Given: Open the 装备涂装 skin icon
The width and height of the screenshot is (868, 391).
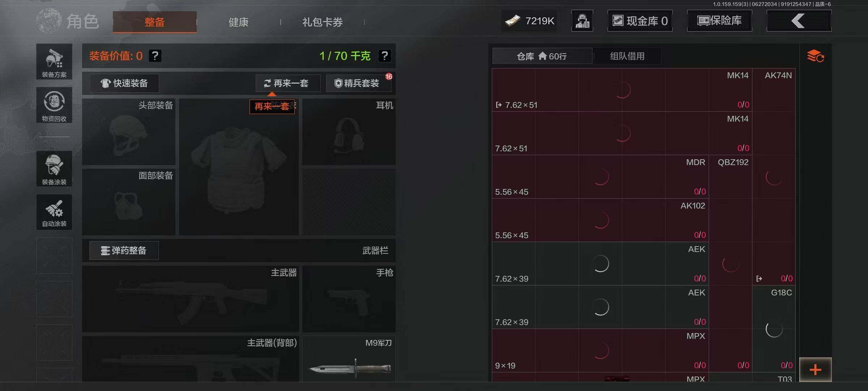Looking at the screenshot, I should tap(54, 169).
